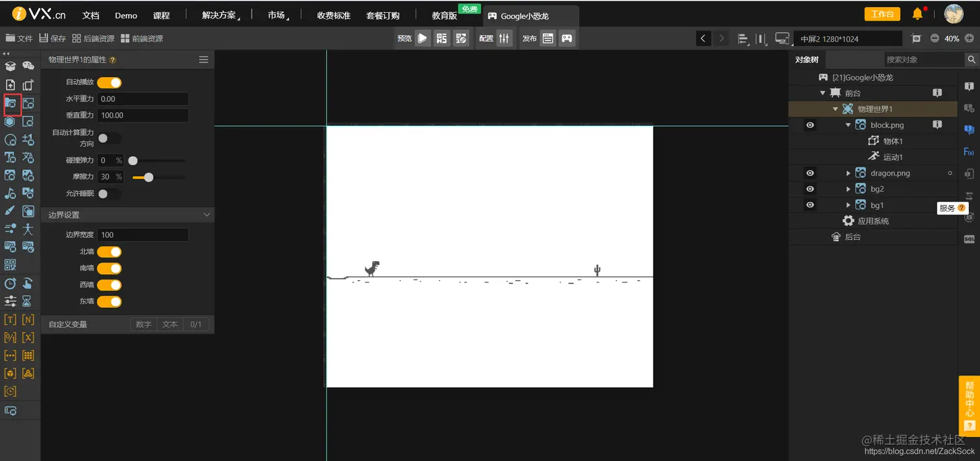The width and height of the screenshot is (980, 461).
Task: Click the undo back arrow
Action: click(703, 38)
